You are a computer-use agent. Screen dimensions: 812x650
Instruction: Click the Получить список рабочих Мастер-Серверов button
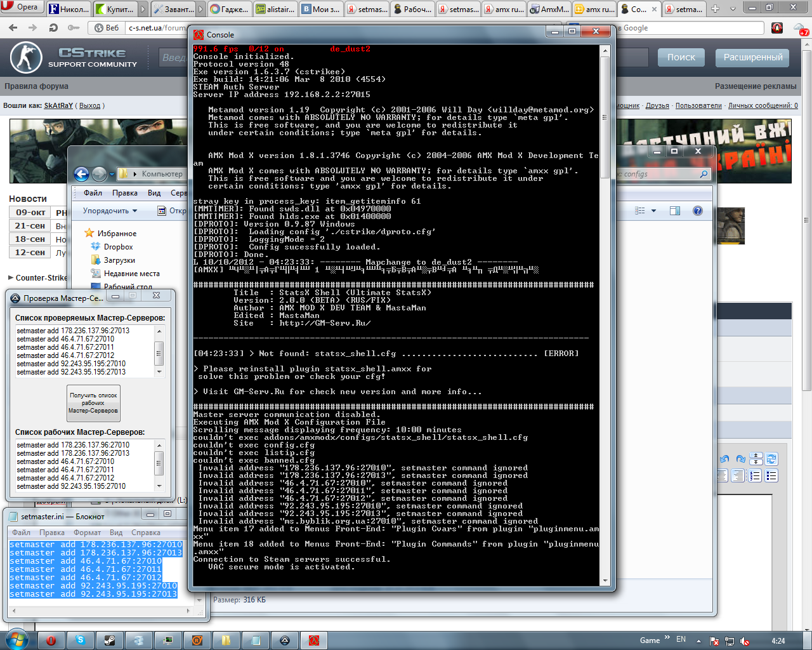[x=93, y=403]
